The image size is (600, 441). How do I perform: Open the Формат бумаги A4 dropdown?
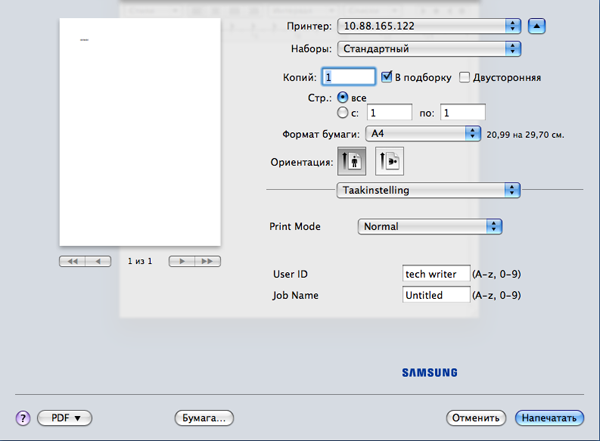[423, 134]
